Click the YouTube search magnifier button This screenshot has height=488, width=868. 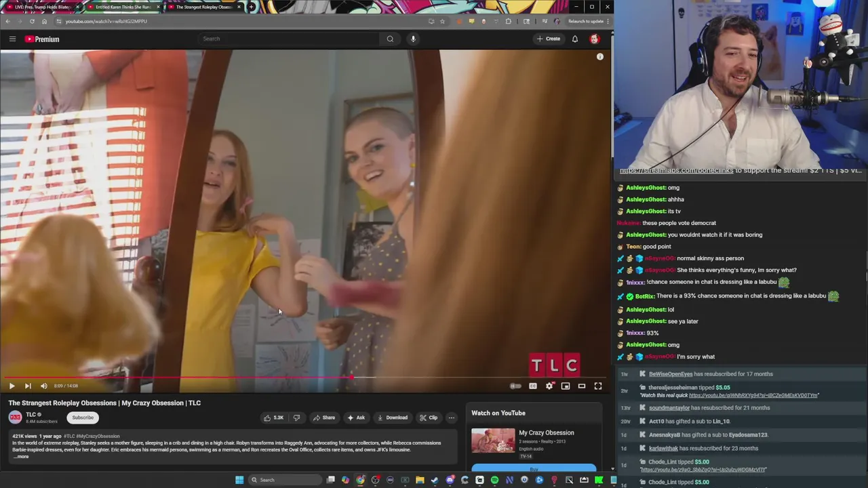(390, 39)
